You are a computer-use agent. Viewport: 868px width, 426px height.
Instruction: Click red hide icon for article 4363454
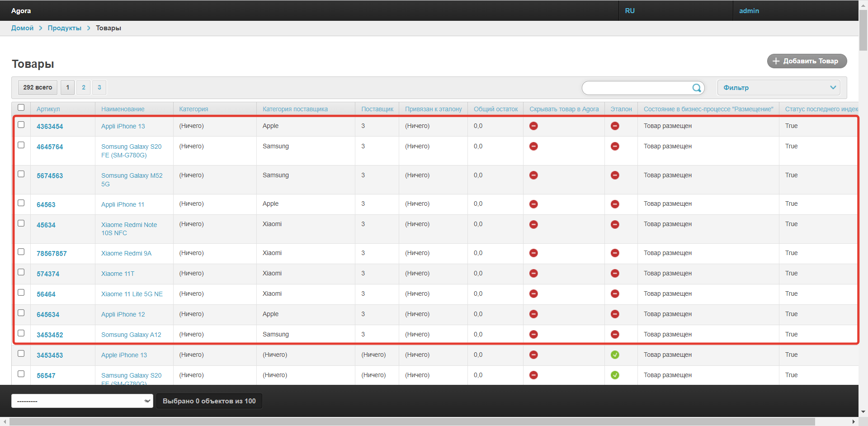[x=533, y=126]
